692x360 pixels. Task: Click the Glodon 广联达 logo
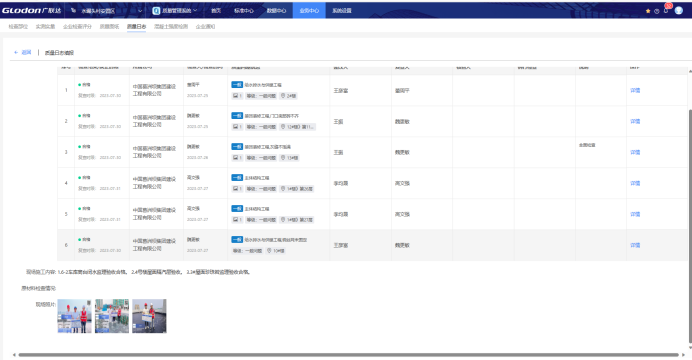pyautogui.click(x=31, y=10)
